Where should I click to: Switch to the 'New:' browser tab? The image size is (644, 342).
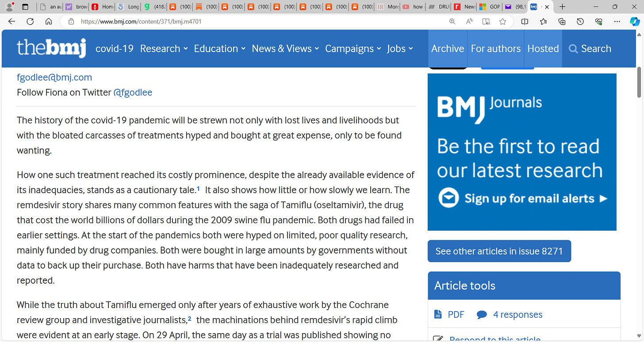point(464,7)
